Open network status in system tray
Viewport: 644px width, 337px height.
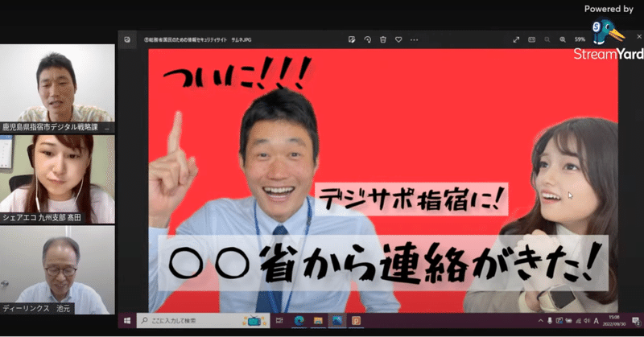(x=578, y=321)
